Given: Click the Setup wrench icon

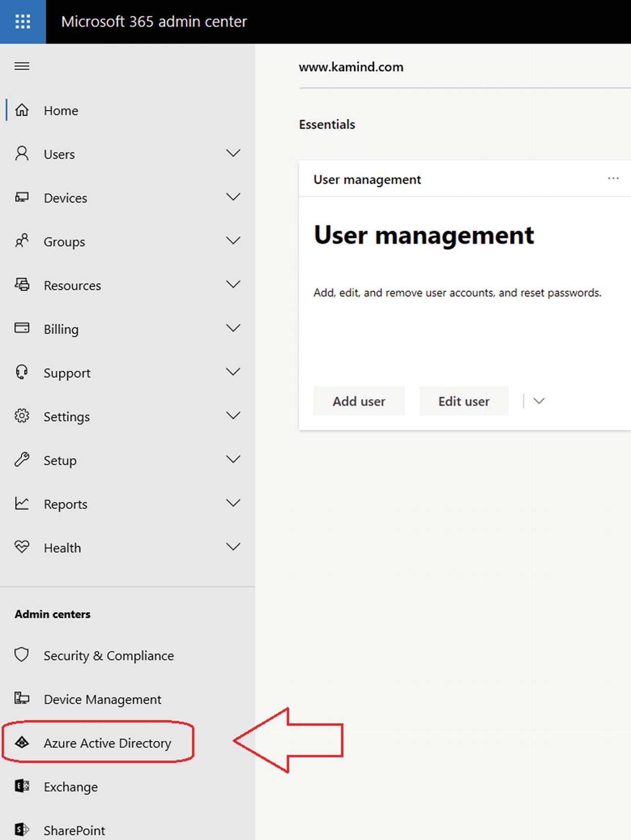Looking at the screenshot, I should [x=22, y=460].
